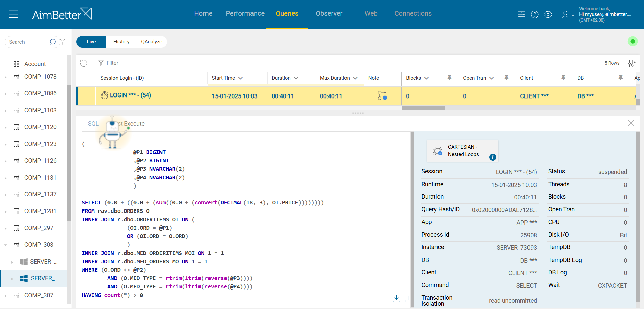Open column settings sliders icon

click(x=632, y=63)
